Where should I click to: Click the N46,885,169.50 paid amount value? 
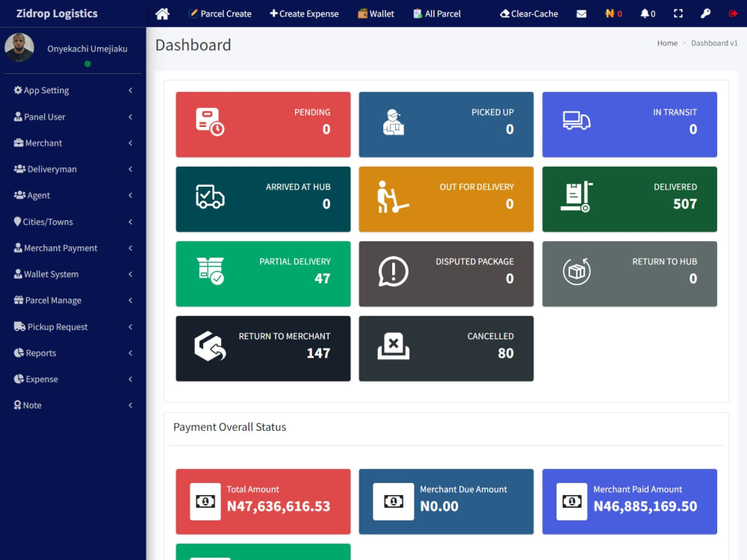pyautogui.click(x=645, y=506)
